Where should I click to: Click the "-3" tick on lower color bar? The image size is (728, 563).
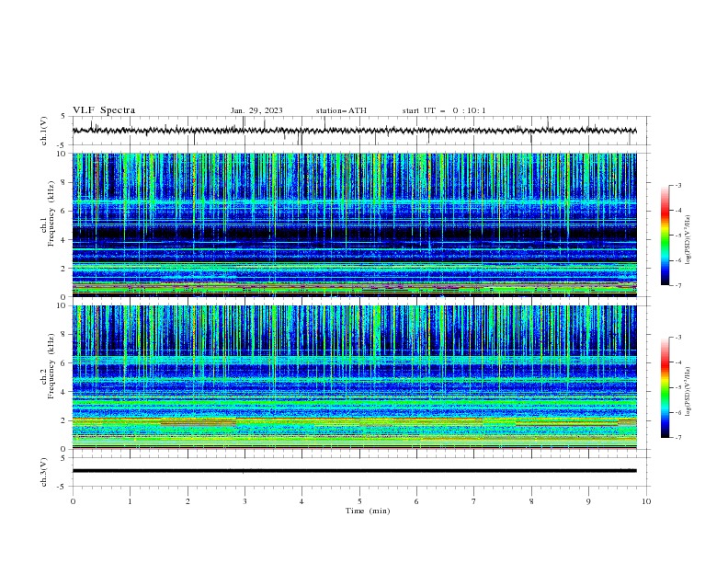point(677,338)
